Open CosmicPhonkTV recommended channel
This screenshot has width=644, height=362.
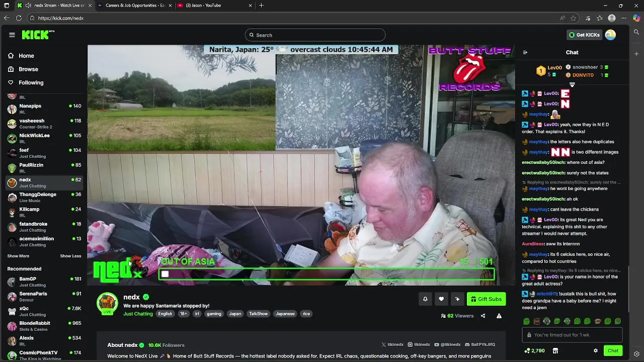(x=44, y=355)
